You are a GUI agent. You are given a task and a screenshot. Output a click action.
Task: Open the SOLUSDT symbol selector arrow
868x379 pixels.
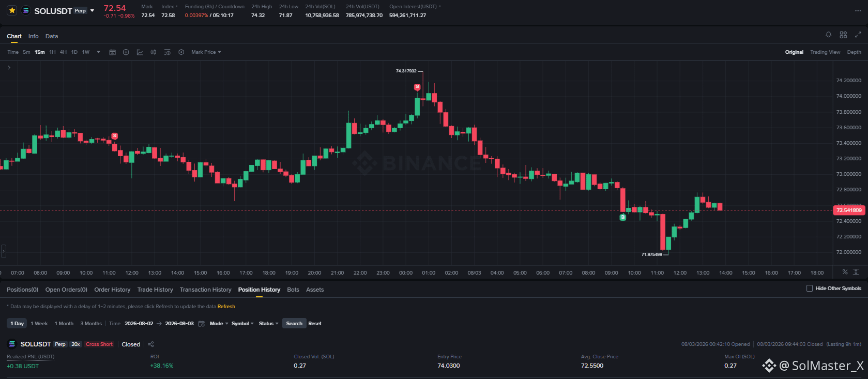pyautogui.click(x=93, y=11)
